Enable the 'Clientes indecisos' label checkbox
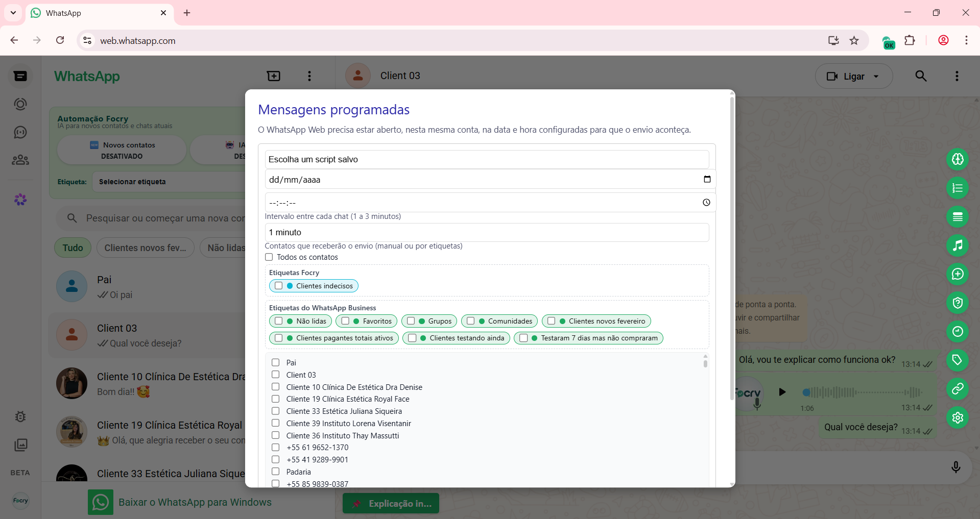This screenshot has width=980, height=519. (278, 286)
